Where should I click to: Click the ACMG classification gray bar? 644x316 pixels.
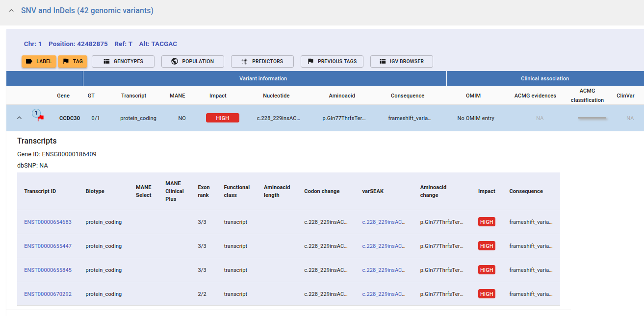592,118
